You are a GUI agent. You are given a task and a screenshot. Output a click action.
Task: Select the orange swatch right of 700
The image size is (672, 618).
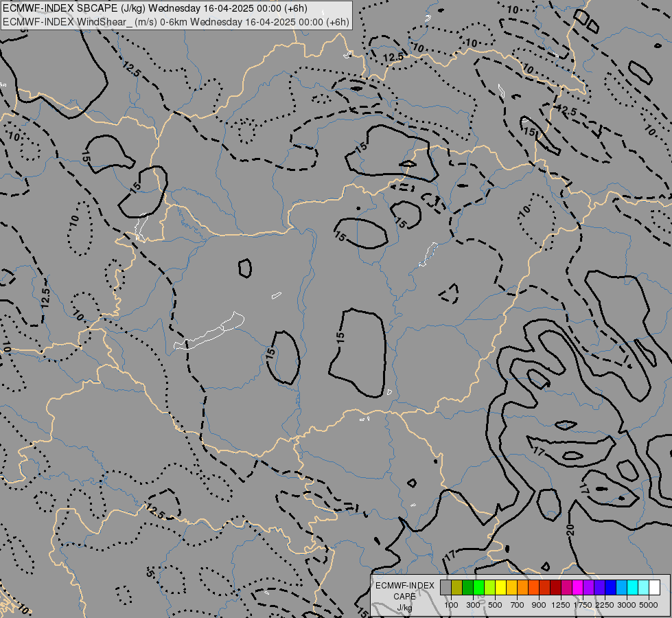522,587
